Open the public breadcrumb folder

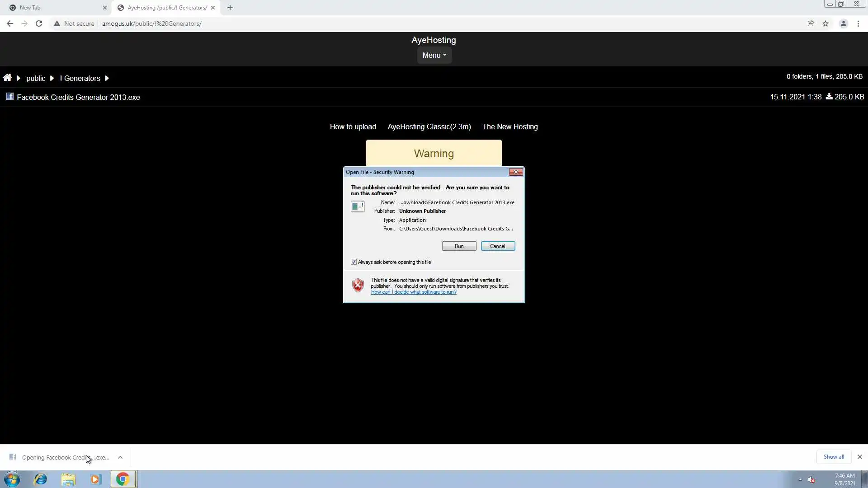coord(35,78)
